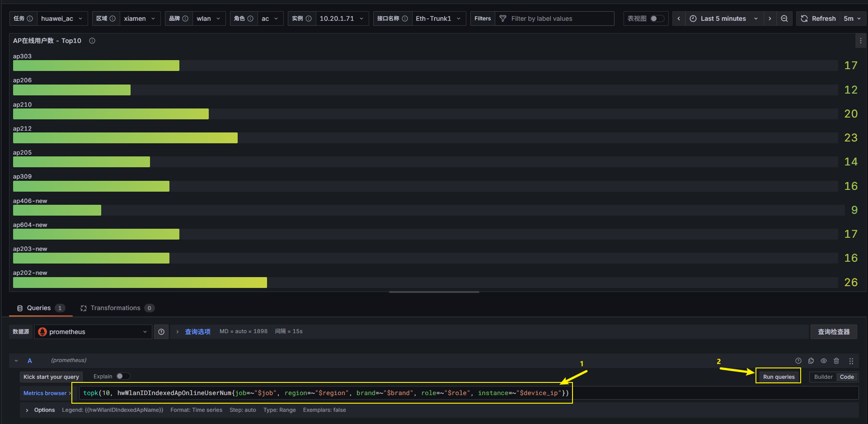Image resolution: width=868 pixels, height=424 pixels.
Task: Toggle query A visibility eye icon
Action: click(824, 361)
